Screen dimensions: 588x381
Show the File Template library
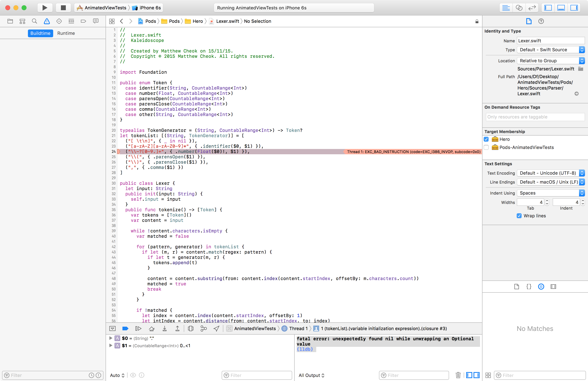[517, 287]
